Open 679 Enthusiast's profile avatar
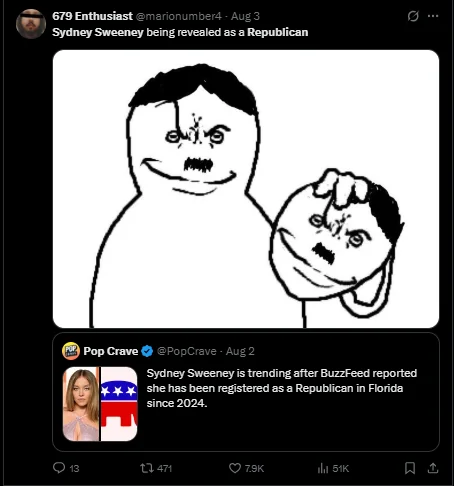 tap(31, 24)
